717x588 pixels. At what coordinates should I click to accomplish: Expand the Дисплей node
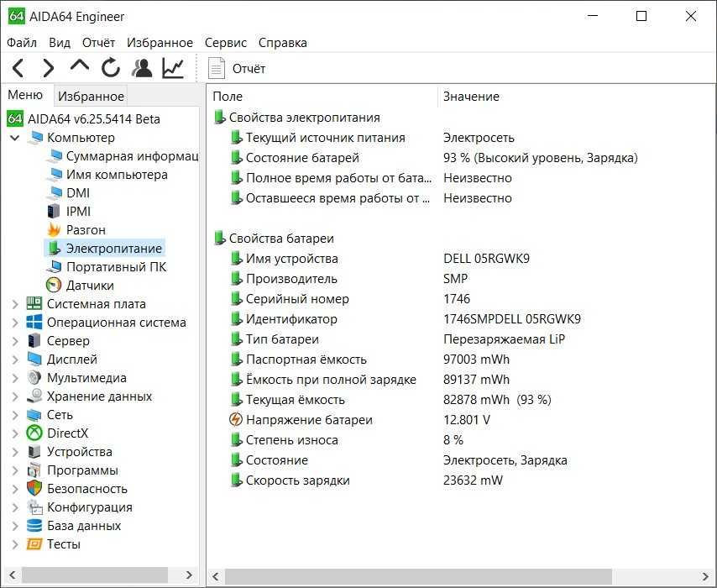click(x=14, y=360)
